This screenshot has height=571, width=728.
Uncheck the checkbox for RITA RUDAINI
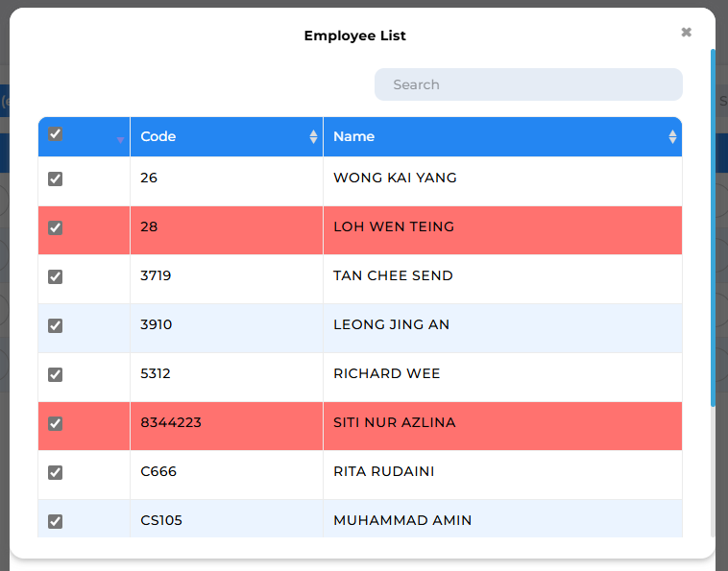[x=56, y=472]
